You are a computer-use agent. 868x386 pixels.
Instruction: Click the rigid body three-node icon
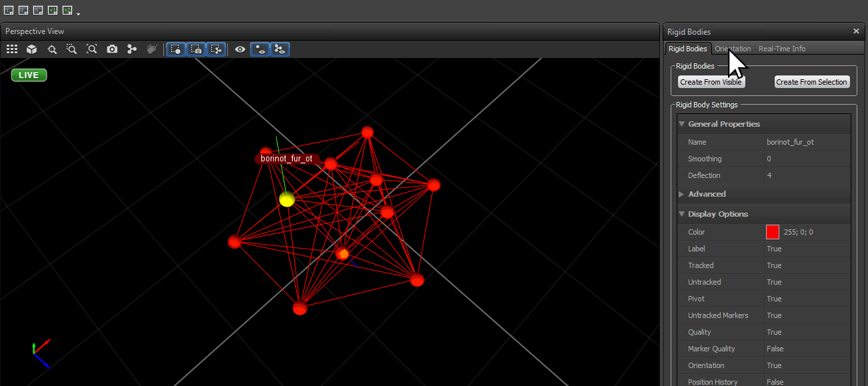[x=132, y=49]
